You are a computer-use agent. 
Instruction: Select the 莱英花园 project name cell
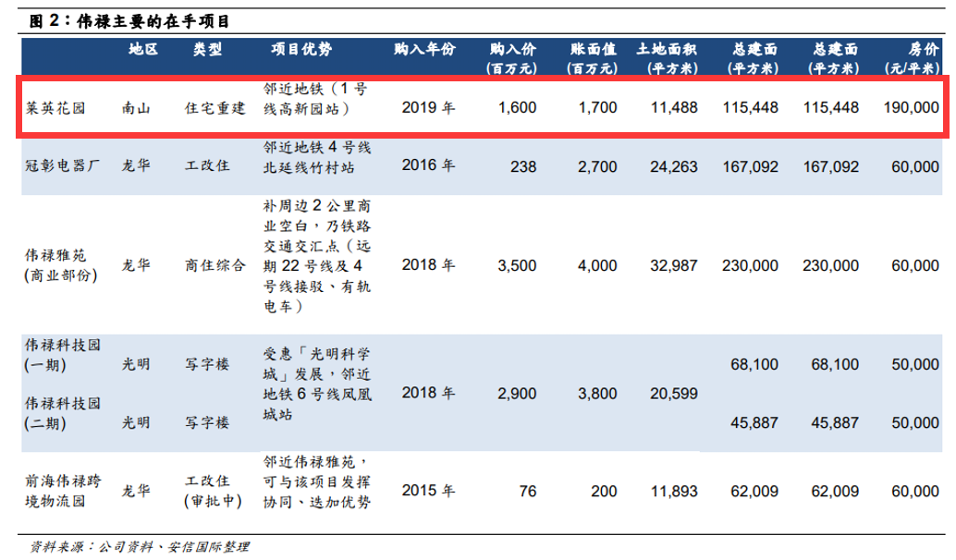tap(55, 108)
